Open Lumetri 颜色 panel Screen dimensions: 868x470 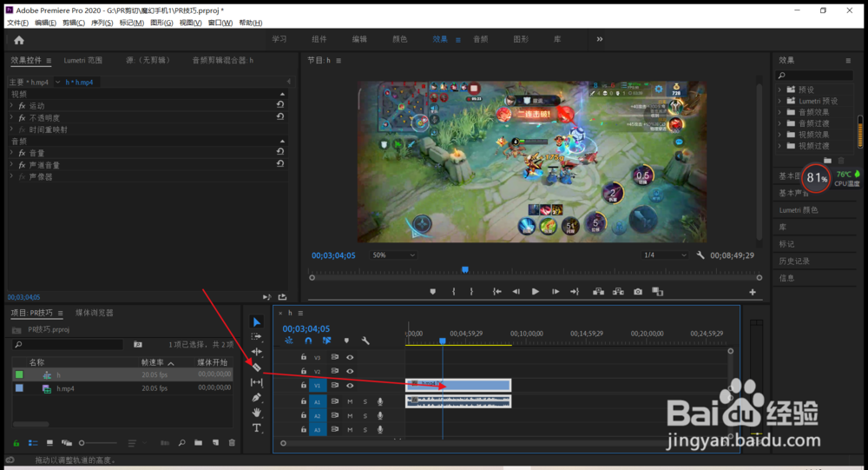[799, 210]
